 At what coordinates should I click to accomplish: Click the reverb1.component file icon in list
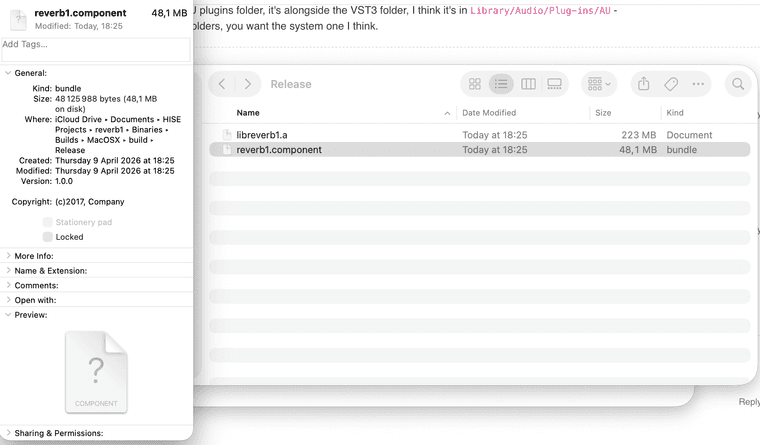(226, 150)
